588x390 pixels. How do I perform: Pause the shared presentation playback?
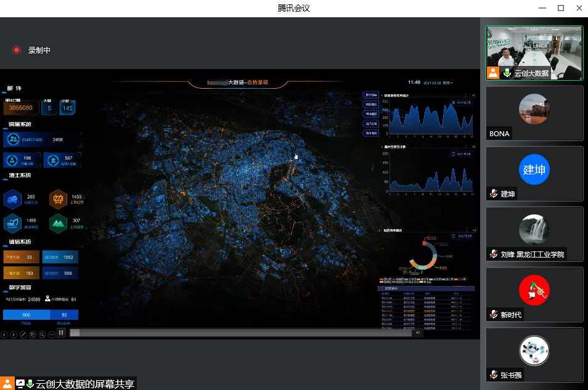point(61,333)
